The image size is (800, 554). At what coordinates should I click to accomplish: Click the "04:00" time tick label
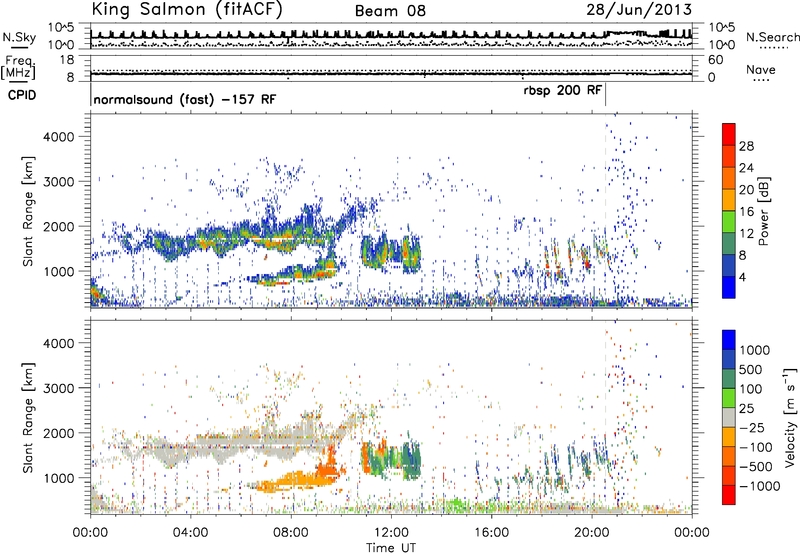pos(191,533)
